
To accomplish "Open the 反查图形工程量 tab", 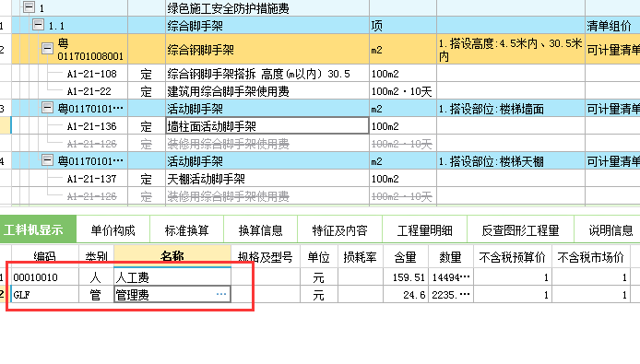I will pyautogui.click(x=520, y=230).
